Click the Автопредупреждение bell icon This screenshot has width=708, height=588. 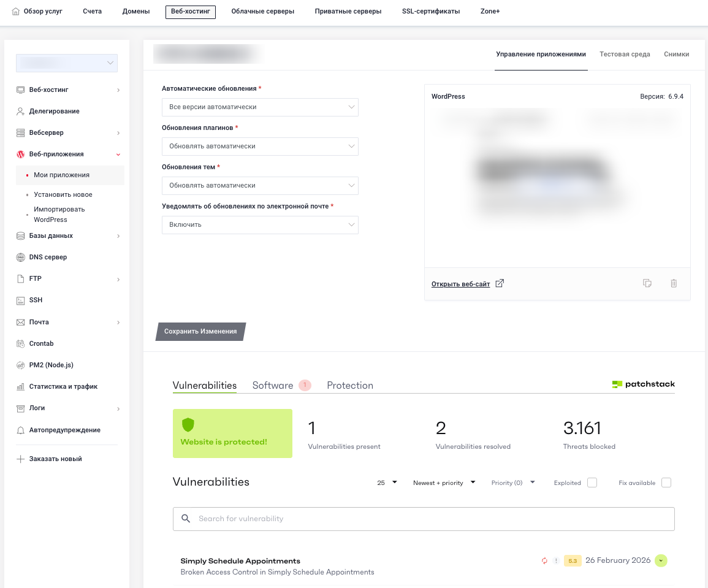[x=20, y=430]
